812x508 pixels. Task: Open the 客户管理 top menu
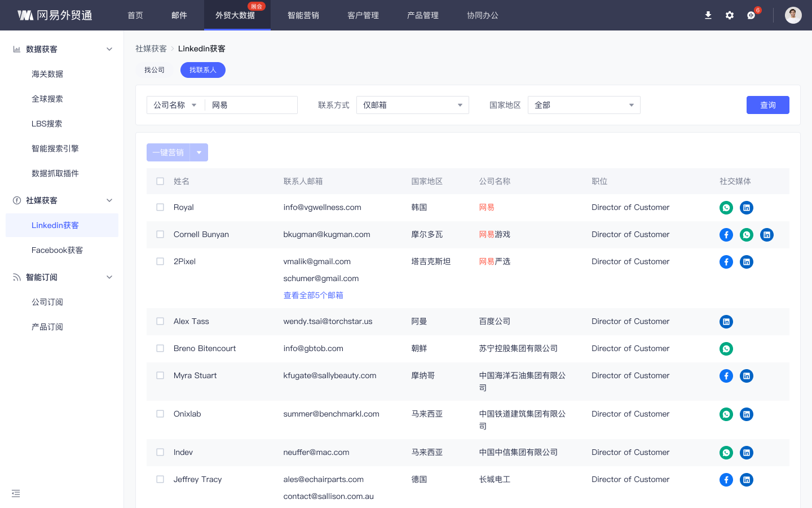click(x=363, y=15)
